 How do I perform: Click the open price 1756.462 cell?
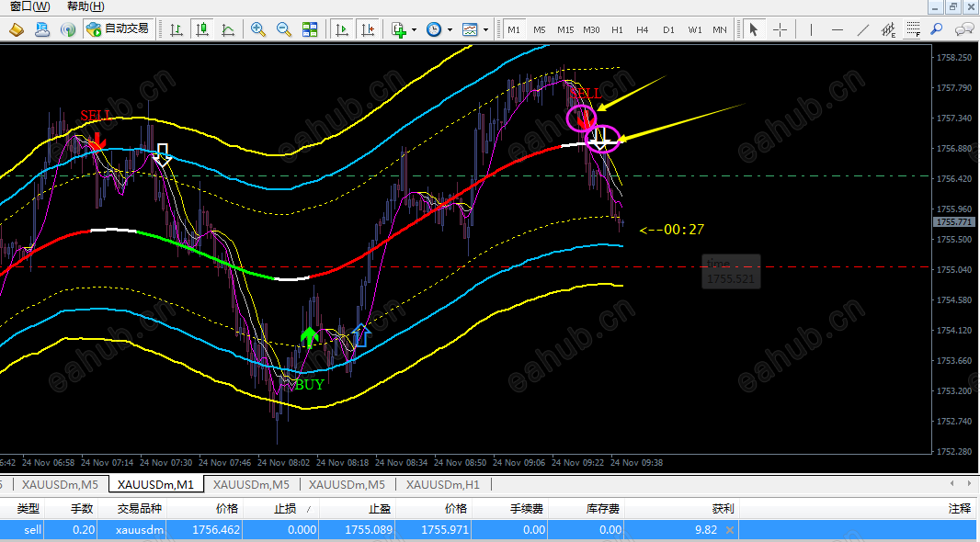216,529
